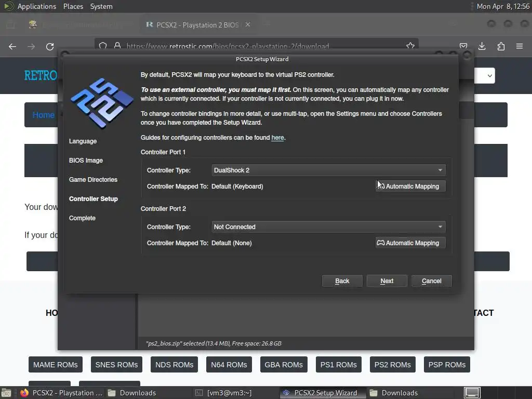Click the Pocket save icon in Firefox
The width and height of the screenshot is (532, 399).
click(x=463, y=46)
